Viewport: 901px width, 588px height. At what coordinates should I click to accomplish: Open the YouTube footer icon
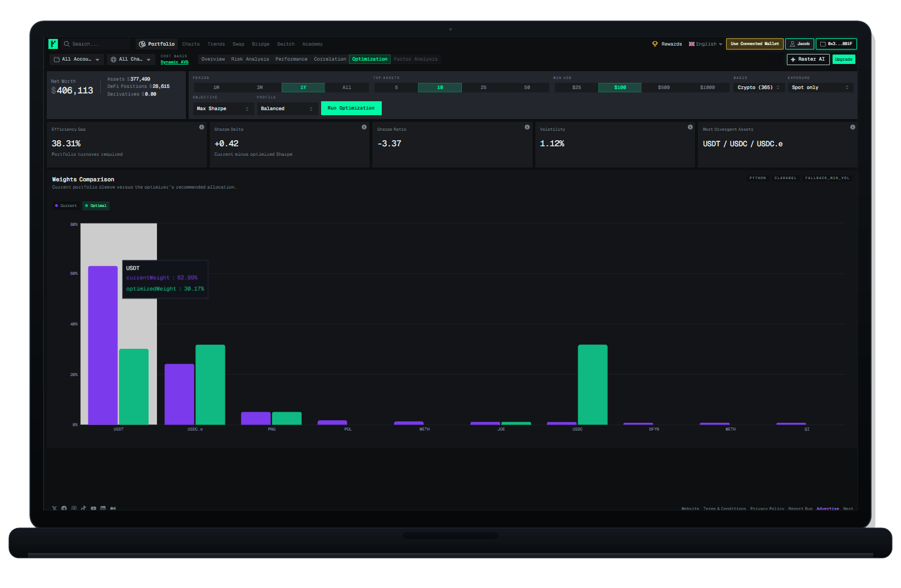[x=93, y=508]
